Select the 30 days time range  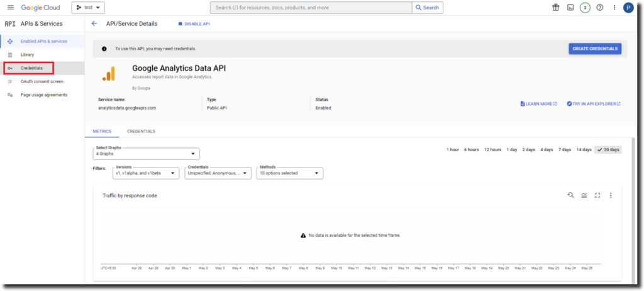click(608, 150)
